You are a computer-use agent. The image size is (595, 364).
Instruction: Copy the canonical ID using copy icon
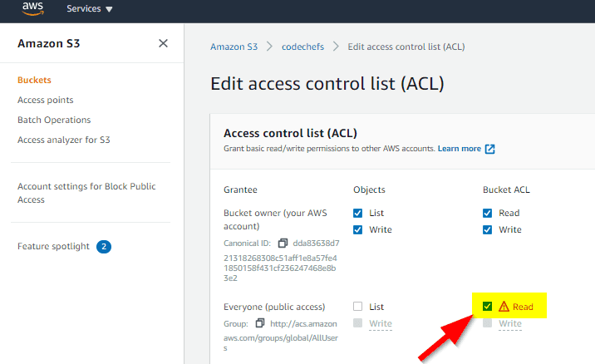[283, 243]
